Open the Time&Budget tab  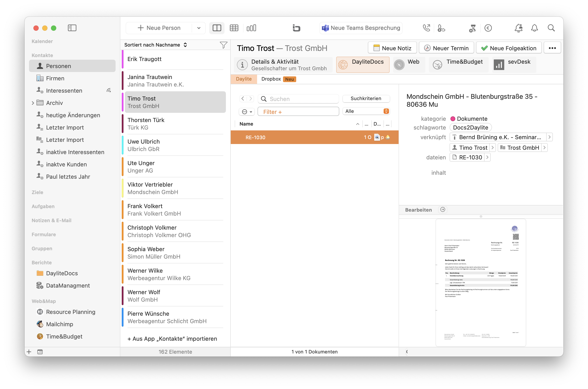(459, 65)
